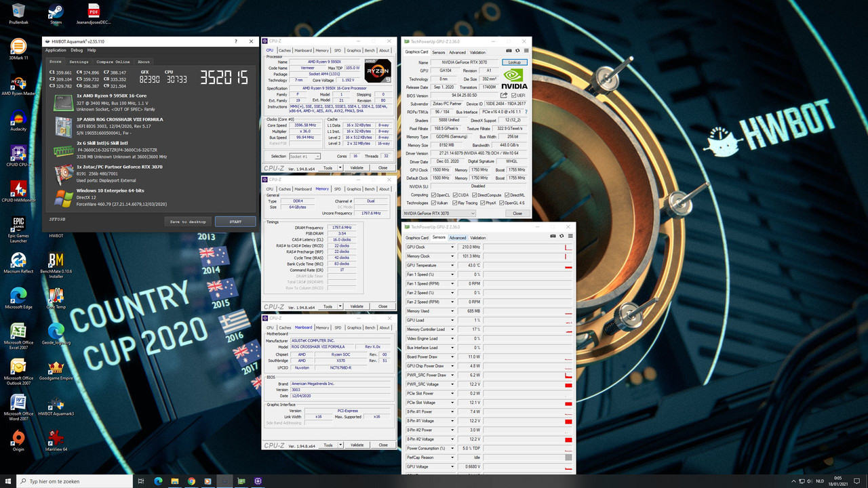The height and width of the screenshot is (488, 868).
Task: Click Close button in GPU-Z Graphics Card window
Action: (517, 213)
